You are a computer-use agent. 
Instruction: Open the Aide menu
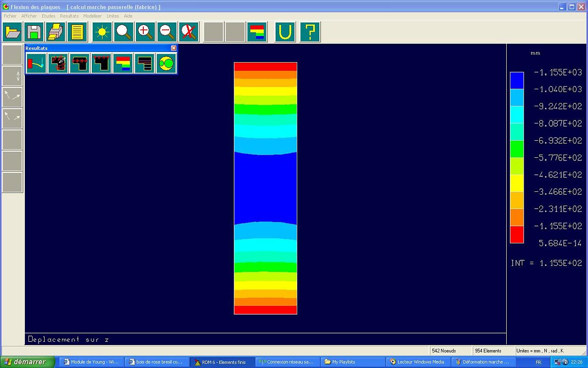coord(128,16)
